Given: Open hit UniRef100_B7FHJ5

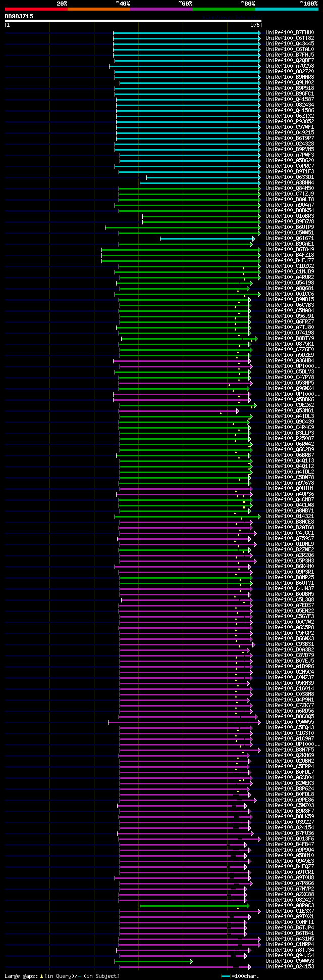Looking at the screenshot, I should pos(290,55).
